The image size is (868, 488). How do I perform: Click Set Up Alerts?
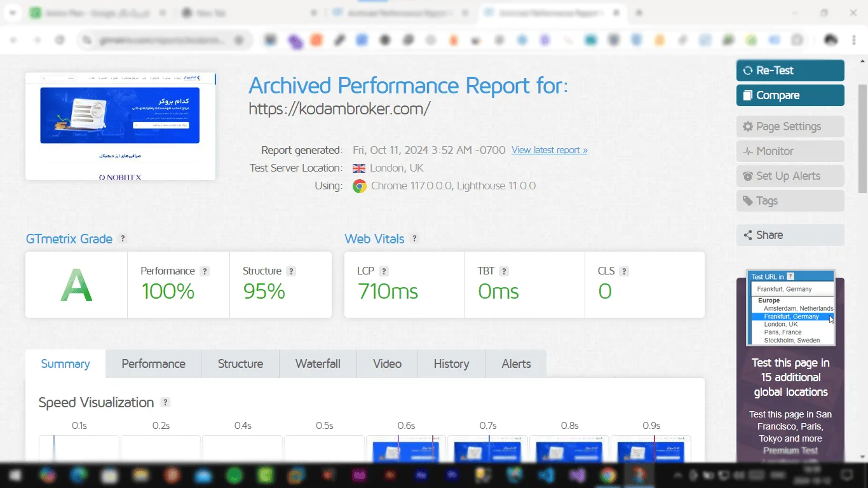coord(790,176)
